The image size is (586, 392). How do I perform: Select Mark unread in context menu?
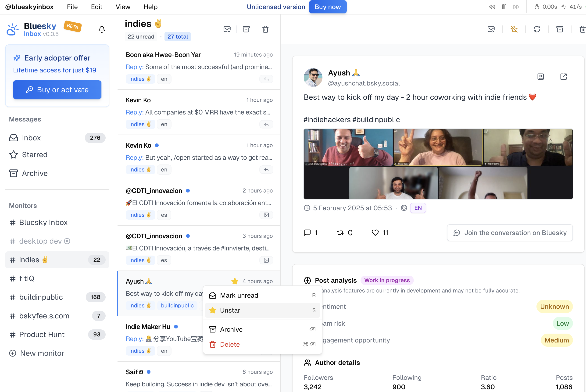coord(262,296)
